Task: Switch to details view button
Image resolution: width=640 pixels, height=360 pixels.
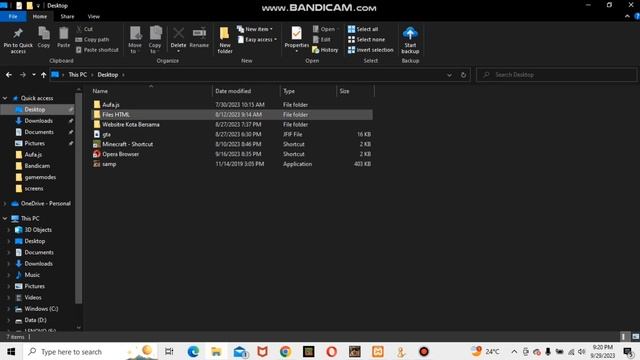Action: point(623,337)
